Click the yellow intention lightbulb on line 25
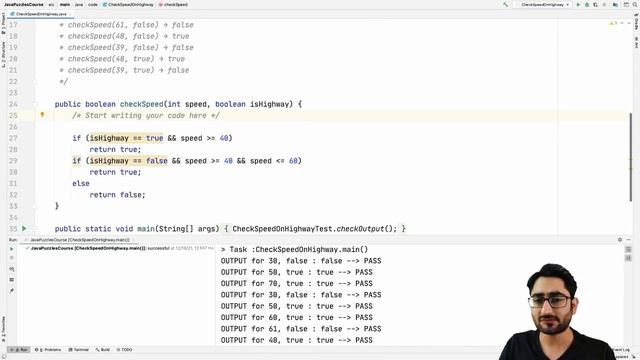 (x=42, y=115)
